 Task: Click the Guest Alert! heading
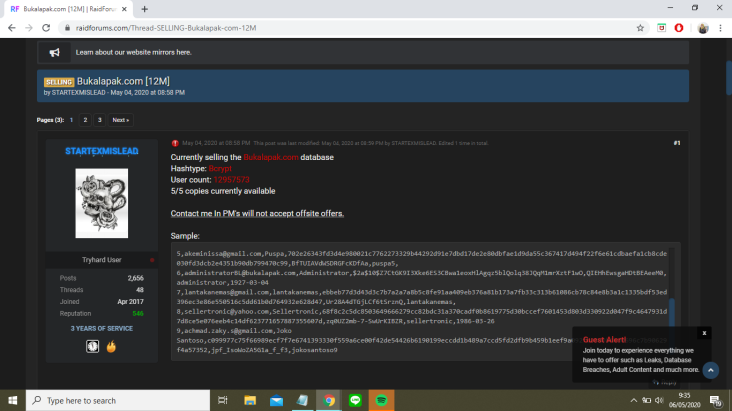click(604, 340)
